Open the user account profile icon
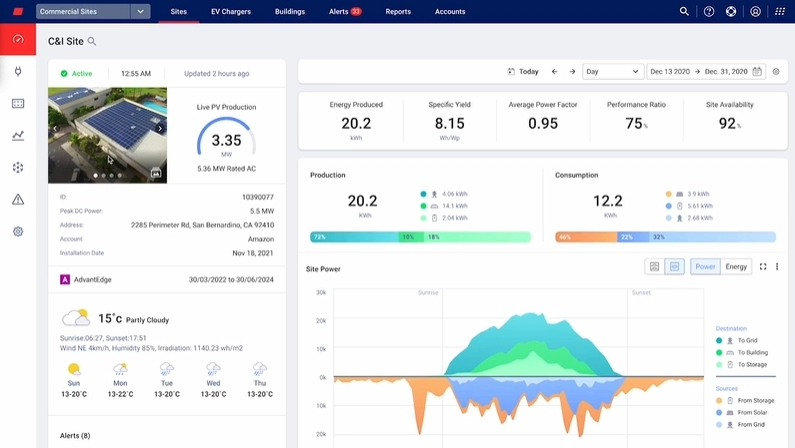 coord(755,12)
